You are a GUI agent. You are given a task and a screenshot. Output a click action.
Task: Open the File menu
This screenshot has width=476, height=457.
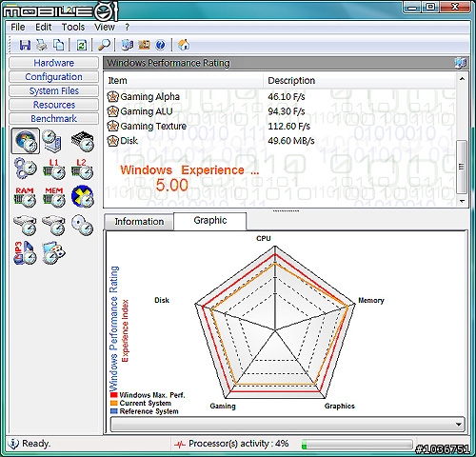18,27
